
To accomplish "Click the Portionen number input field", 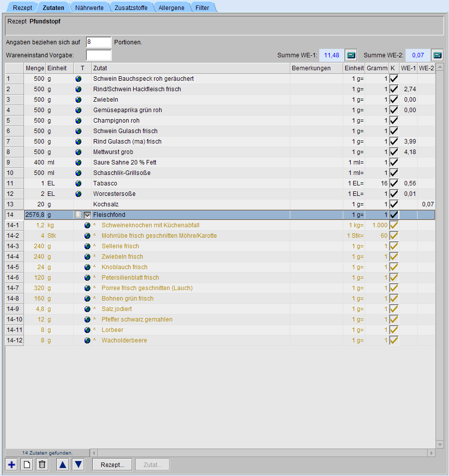I will [x=98, y=42].
